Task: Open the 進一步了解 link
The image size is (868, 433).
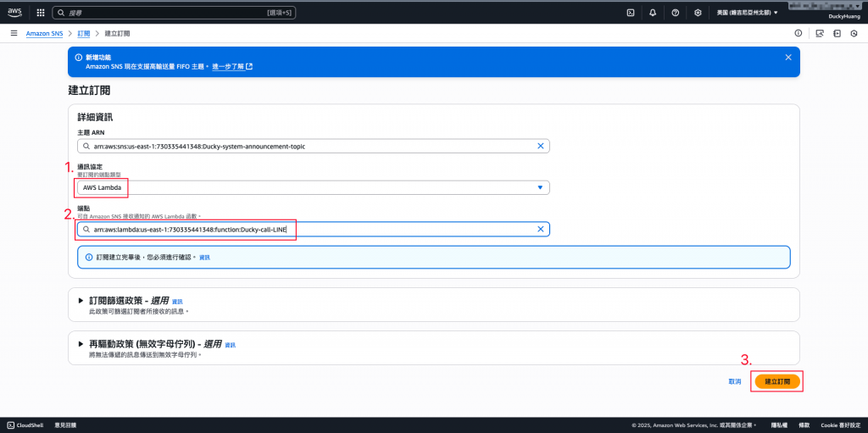Action: click(232, 66)
